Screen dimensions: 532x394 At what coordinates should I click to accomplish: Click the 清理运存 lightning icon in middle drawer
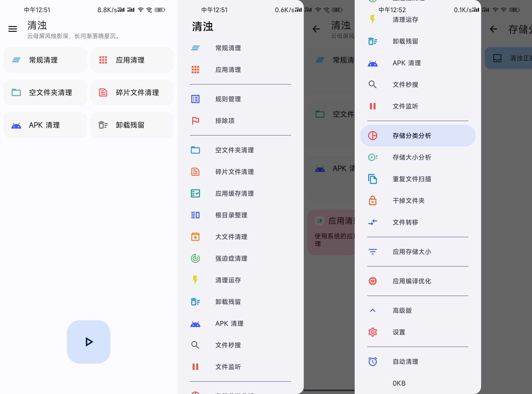[x=195, y=280]
